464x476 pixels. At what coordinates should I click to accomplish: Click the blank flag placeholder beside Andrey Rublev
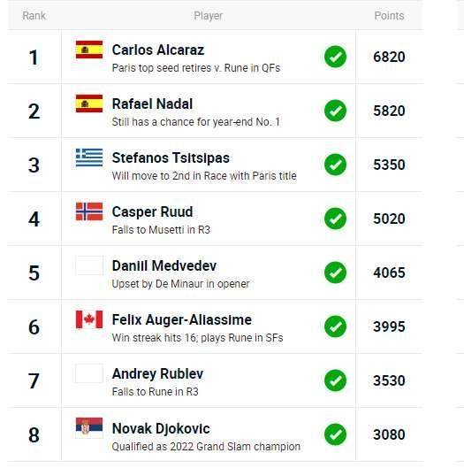89,373
